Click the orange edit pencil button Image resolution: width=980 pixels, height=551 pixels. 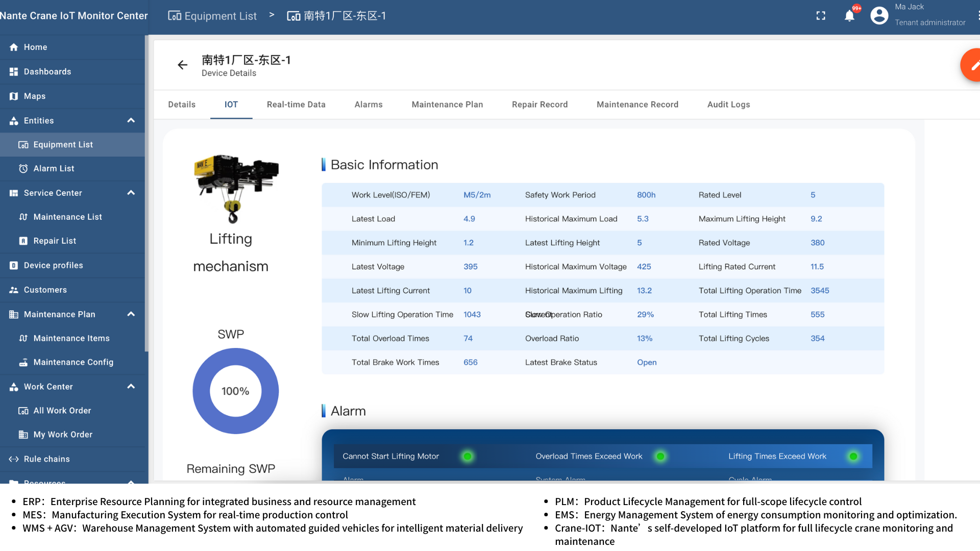pos(972,65)
